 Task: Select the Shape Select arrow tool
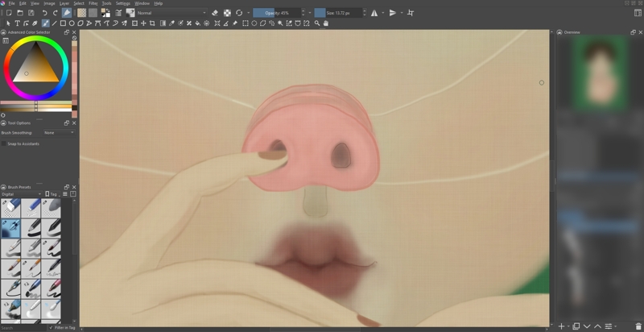coord(8,23)
